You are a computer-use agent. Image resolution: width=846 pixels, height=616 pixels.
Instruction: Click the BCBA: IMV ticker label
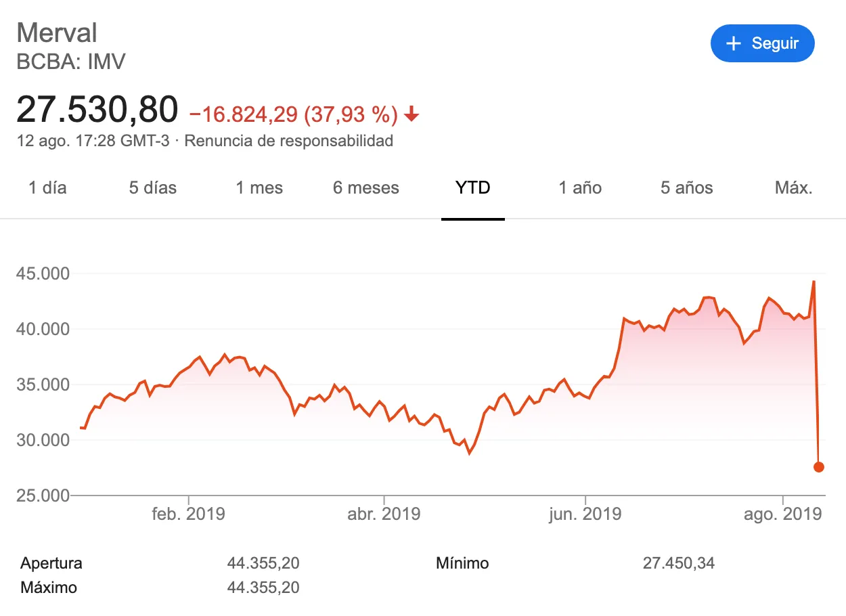click(x=71, y=62)
